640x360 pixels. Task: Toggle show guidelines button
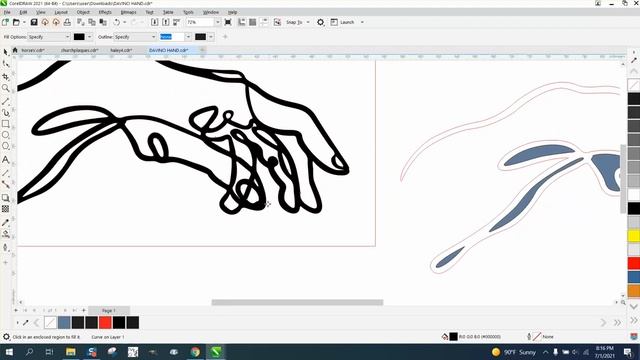pos(264,22)
